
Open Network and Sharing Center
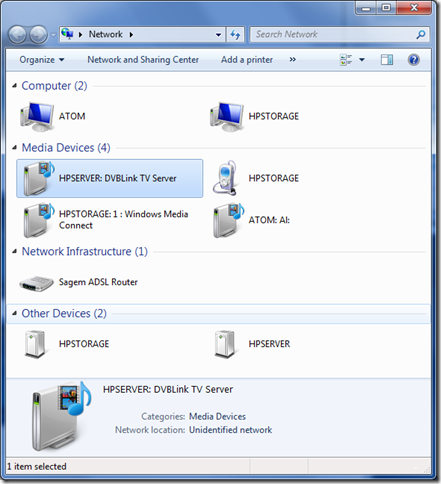[143, 60]
